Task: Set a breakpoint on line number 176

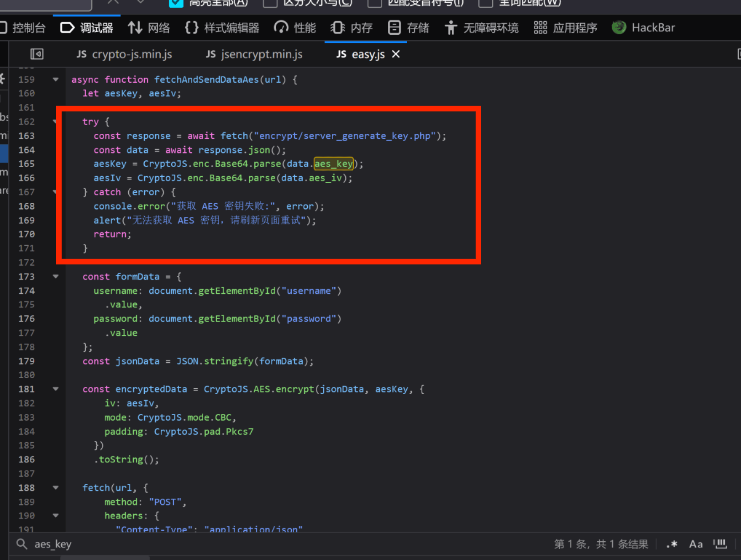Action: 26,319
